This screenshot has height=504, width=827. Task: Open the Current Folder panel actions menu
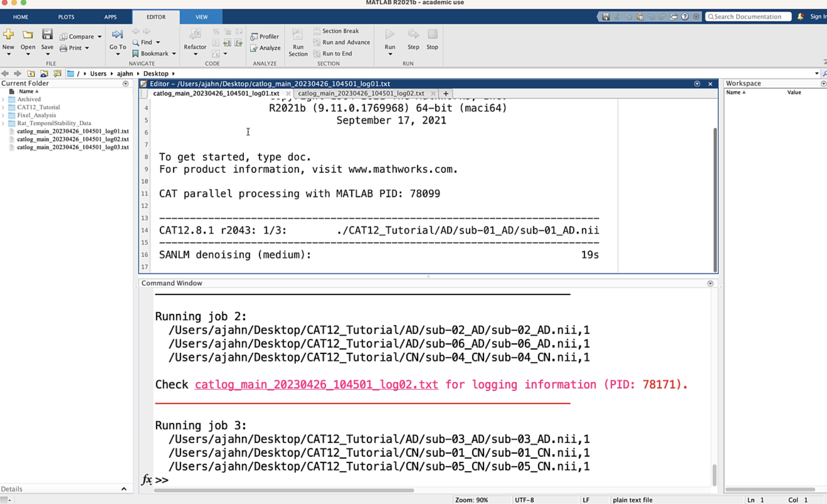pyautogui.click(x=125, y=84)
